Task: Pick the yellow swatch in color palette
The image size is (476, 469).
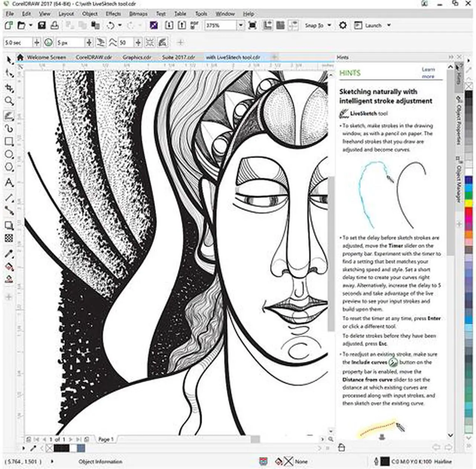Action: click(468, 204)
